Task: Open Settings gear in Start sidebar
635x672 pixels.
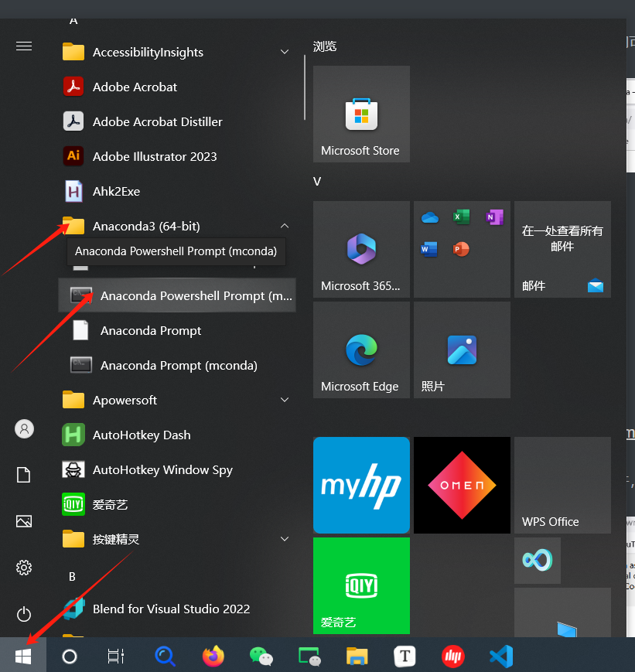Action: click(x=24, y=568)
